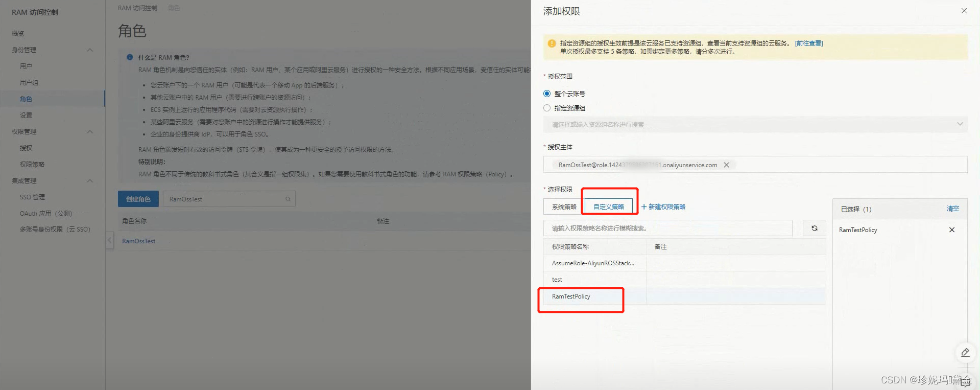The height and width of the screenshot is (390, 980).
Task: Remove RamTestPolicy from selected list
Action: 952,230
